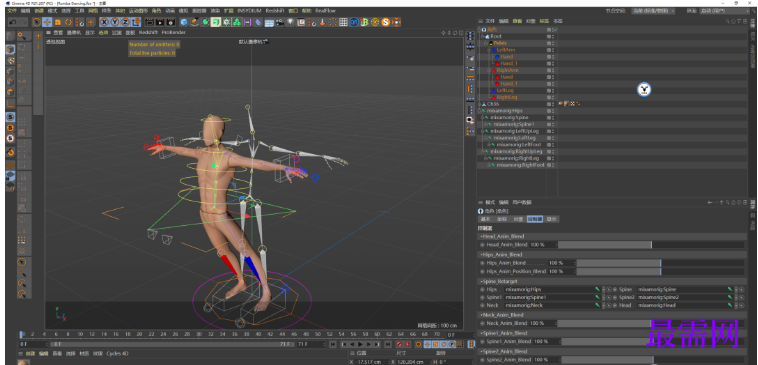Image resolution: width=758 pixels, height=365 pixels.
Task: Collapse the Head_Anim_Blend group
Action: [x=503, y=236]
